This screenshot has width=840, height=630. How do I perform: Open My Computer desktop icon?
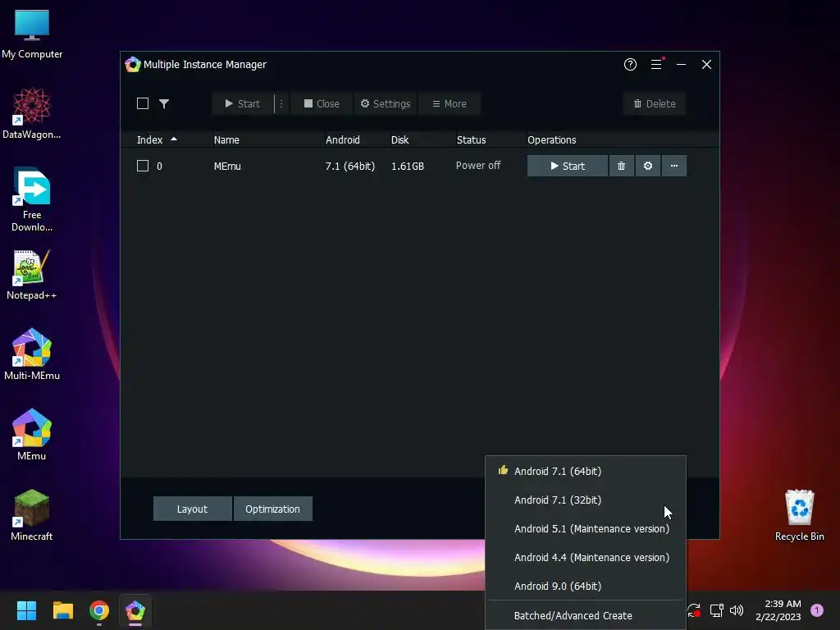32,33
